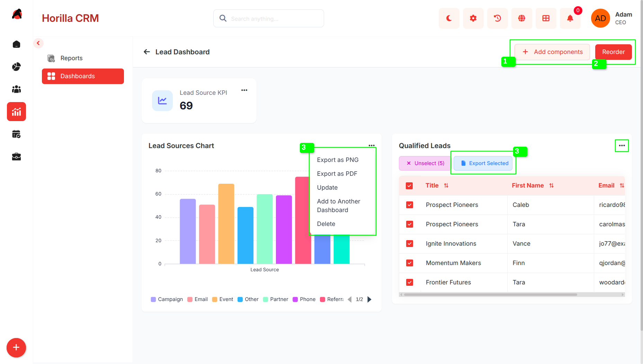Screen dimensions: 643x364
Task: Sort by First Name column arrows
Action: (552, 186)
